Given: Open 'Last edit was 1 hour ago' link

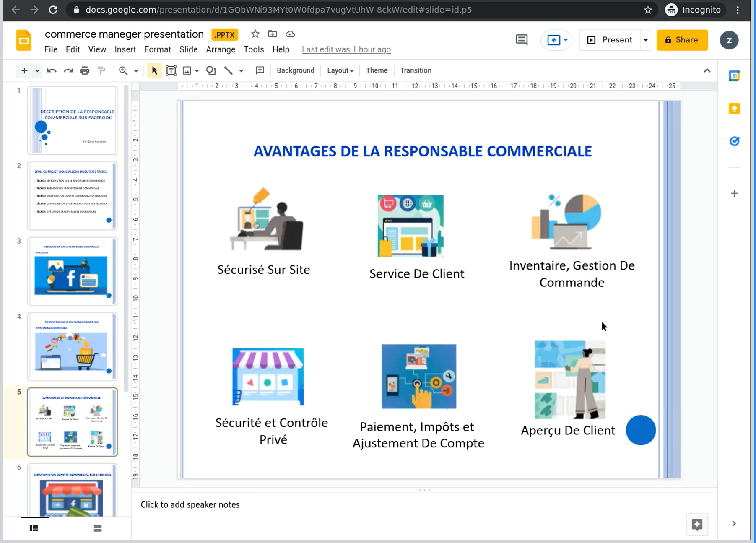Looking at the screenshot, I should [346, 49].
